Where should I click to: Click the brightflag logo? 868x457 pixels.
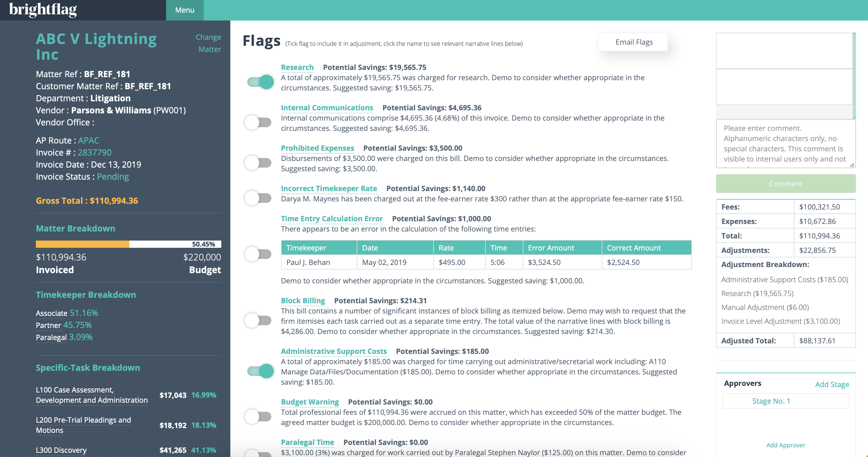point(43,9)
